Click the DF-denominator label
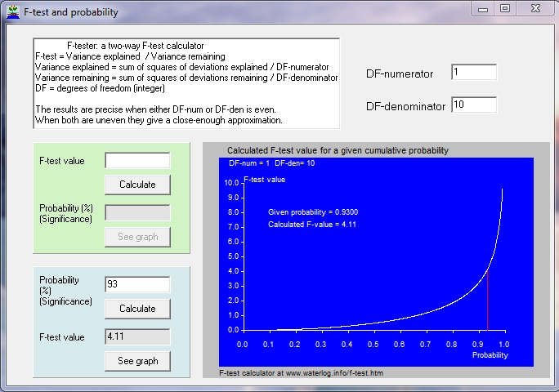This screenshot has height=392, width=559. [405, 106]
